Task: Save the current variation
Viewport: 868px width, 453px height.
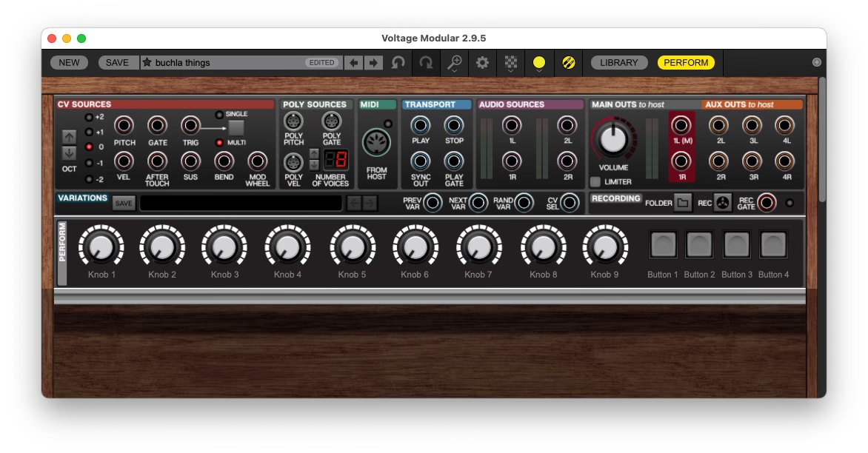Action: tap(124, 203)
